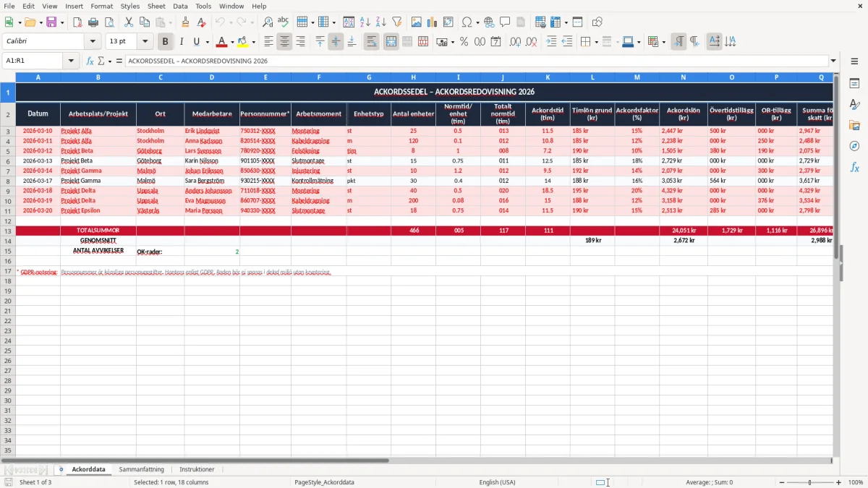Switch to the Sammanfattning sheet tab
This screenshot has width=868, height=488.
[x=142, y=469]
